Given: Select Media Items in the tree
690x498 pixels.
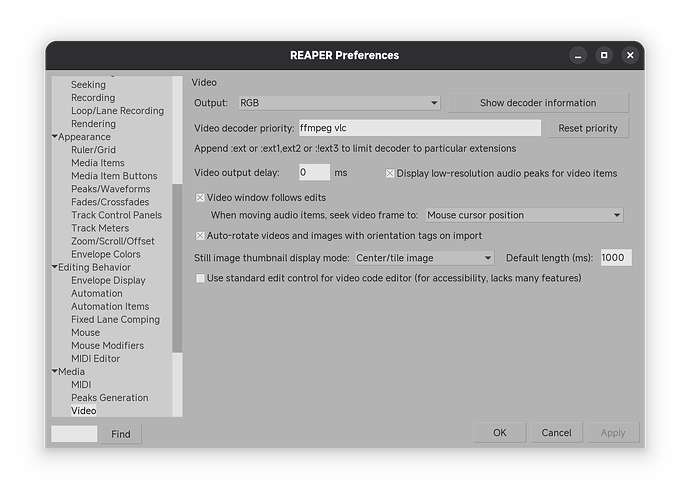Looking at the screenshot, I should (x=98, y=163).
